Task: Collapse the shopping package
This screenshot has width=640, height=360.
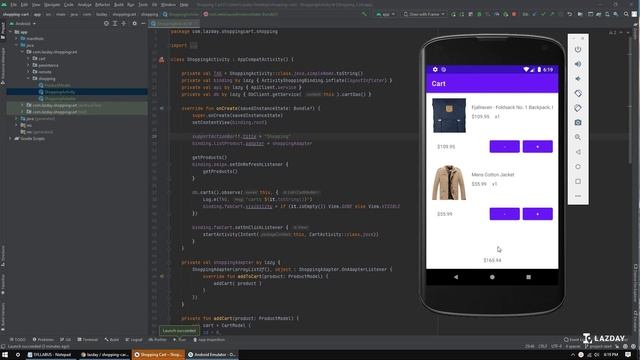Action: (28, 78)
